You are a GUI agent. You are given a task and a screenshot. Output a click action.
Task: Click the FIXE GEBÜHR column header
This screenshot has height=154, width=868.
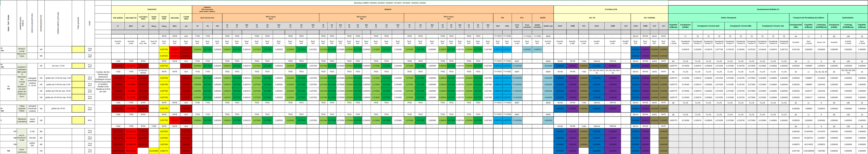(x=118, y=18)
